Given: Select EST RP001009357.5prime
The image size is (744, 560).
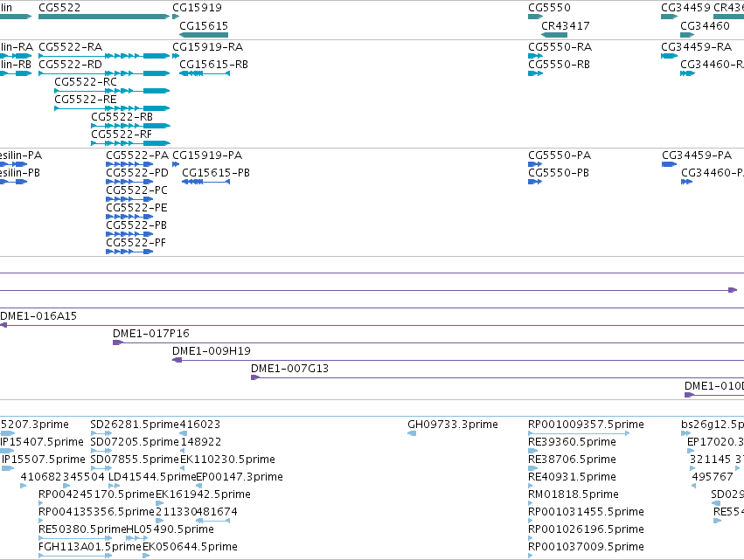Looking at the screenshot, I should click(x=579, y=433).
